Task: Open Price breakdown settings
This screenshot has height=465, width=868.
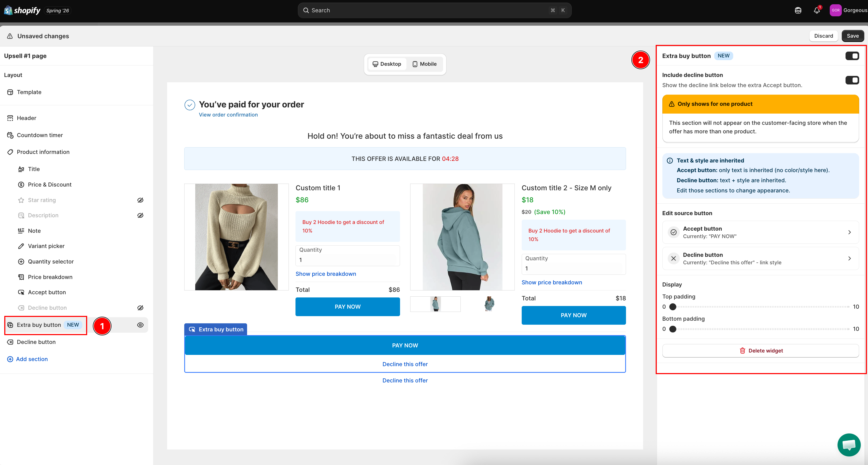Action: click(x=50, y=277)
